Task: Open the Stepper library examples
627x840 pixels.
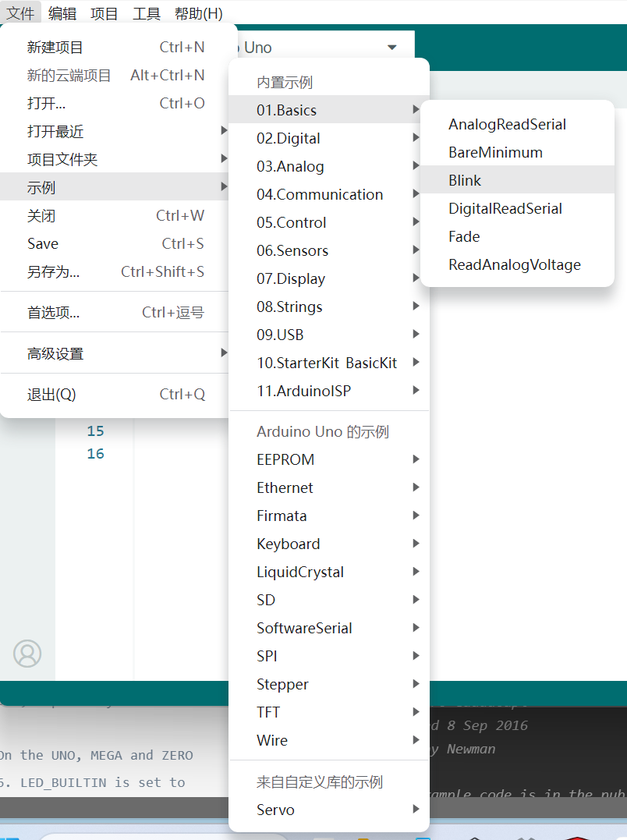Action: (329, 684)
